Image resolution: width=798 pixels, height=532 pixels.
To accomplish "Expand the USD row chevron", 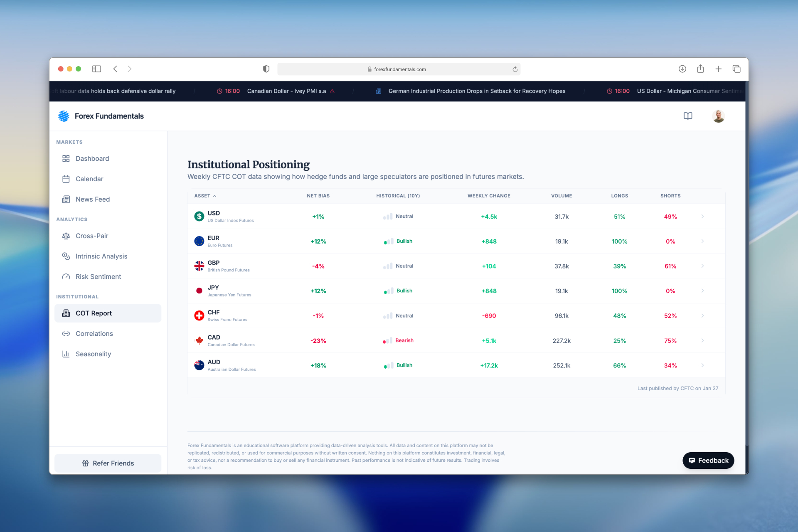I will pyautogui.click(x=702, y=217).
